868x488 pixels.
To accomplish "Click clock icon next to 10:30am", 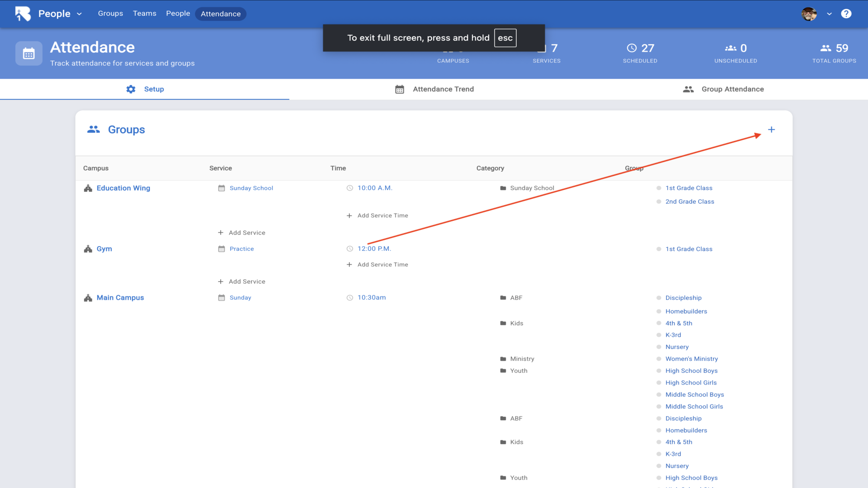I will coord(349,298).
